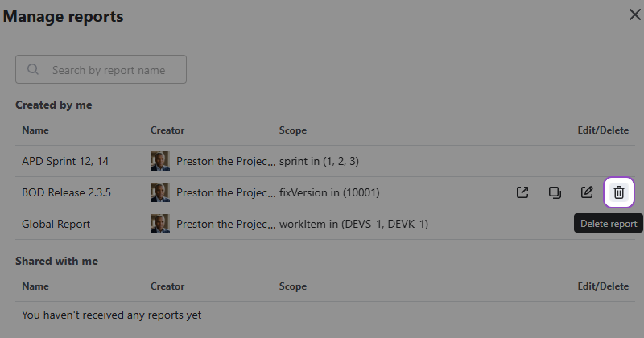Edit the BOD Release 2.3.5 report
Image resolution: width=644 pixels, height=338 pixels.
pos(587,192)
